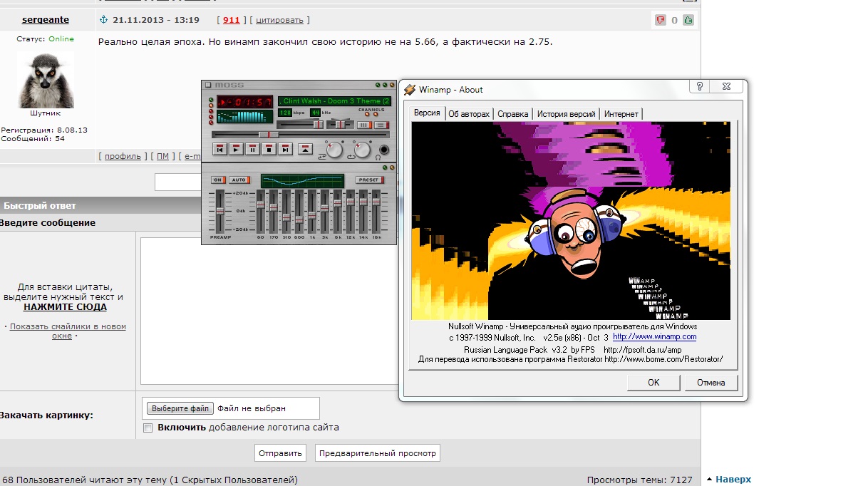This screenshot has height=486, width=868.
Task: Click the help question mark button
Action: click(x=699, y=86)
